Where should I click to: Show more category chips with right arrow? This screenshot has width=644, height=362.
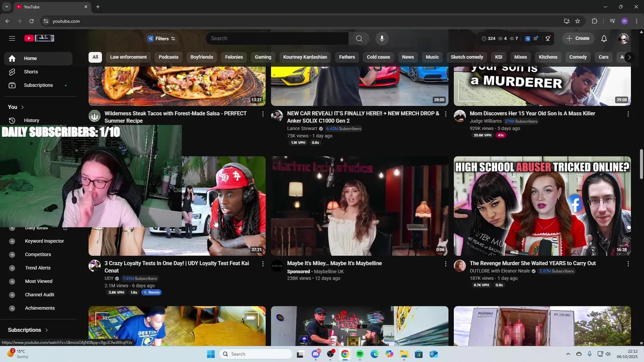tap(629, 57)
